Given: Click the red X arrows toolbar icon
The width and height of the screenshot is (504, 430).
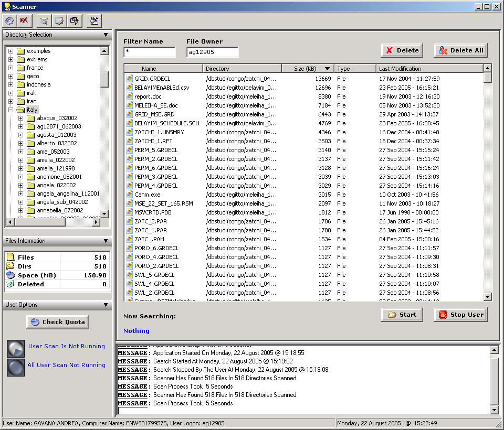Looking at the screenshot, I should point(24,21).
